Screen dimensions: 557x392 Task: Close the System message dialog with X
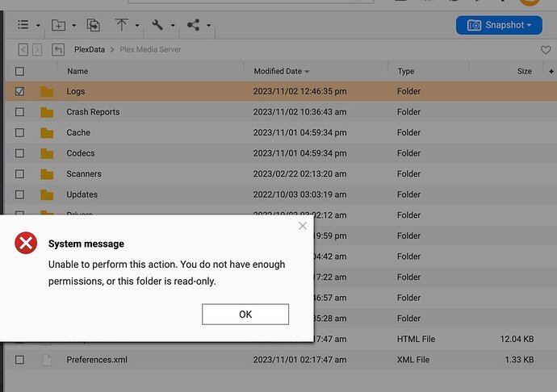[303, 226]
